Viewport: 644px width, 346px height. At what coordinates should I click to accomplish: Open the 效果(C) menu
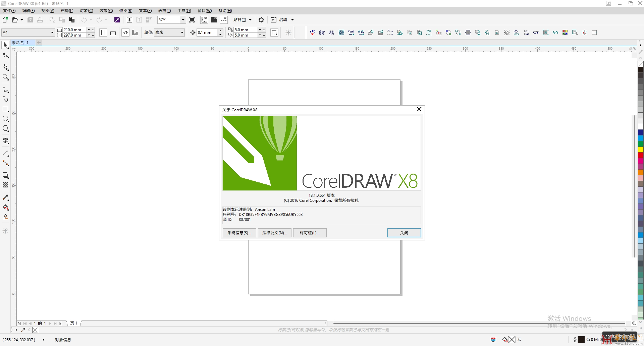click(106, 11)
